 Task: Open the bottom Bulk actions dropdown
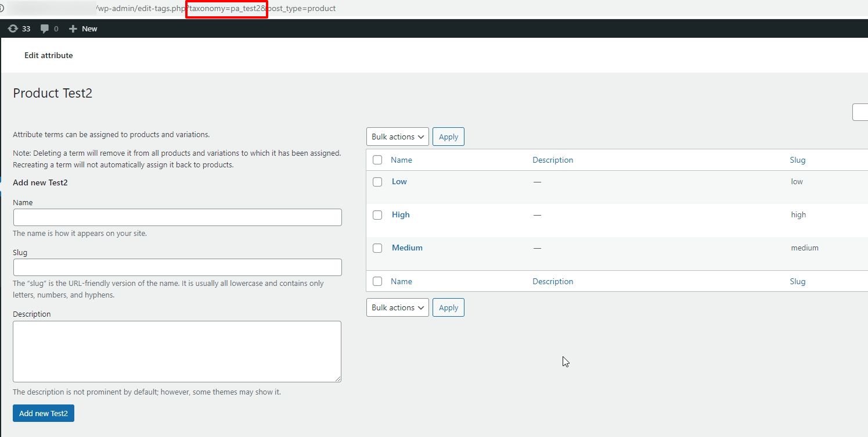pos(398,307)
